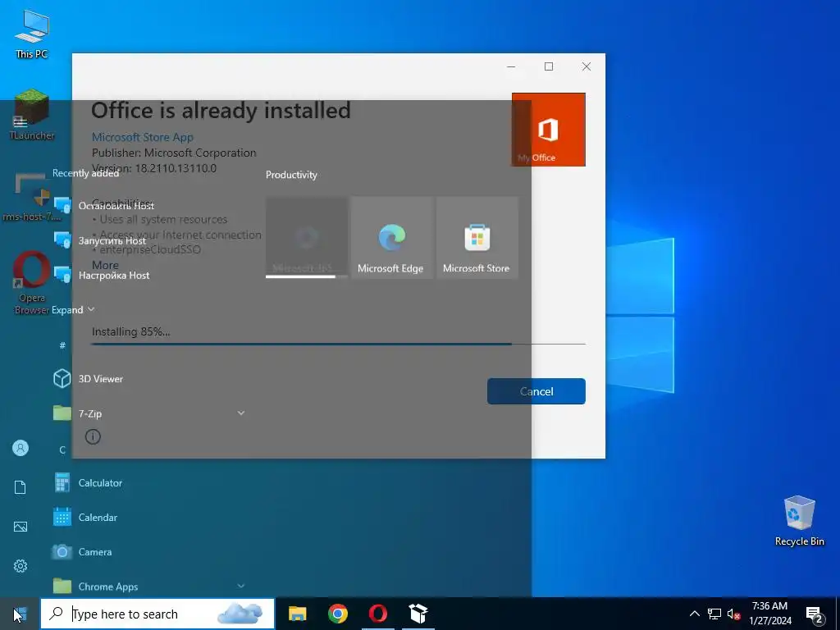Jump to the C letter header
The width and height of the screenshot is (840, 630).
62,450
